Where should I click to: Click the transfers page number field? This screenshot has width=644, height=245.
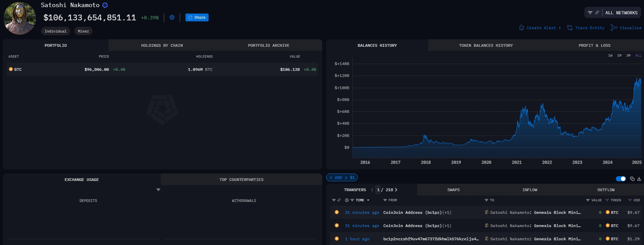378,190
